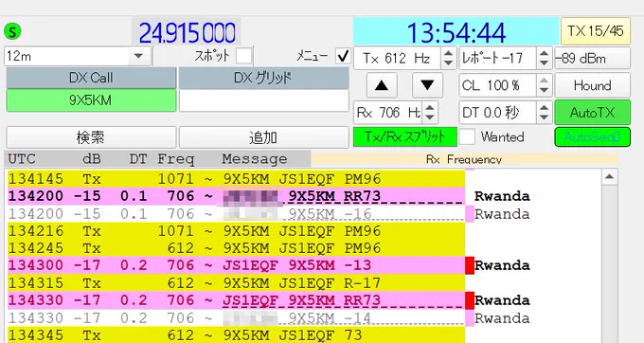The width and height of the screenshot is (644, 343).
Task: Select the 134200 9X5KM RR73 row
Action: [x=236, y=196]
